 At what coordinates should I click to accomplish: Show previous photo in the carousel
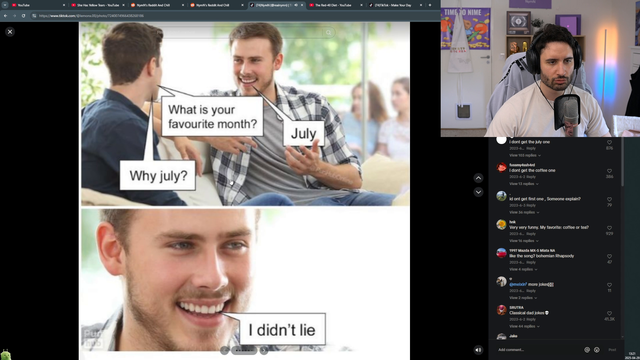point(224,350)
